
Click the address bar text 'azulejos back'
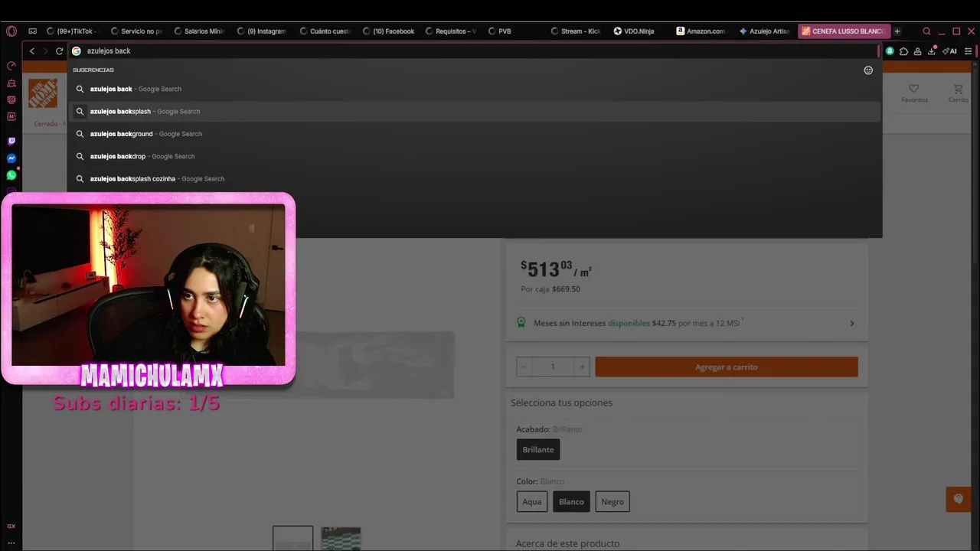[109, 51]
